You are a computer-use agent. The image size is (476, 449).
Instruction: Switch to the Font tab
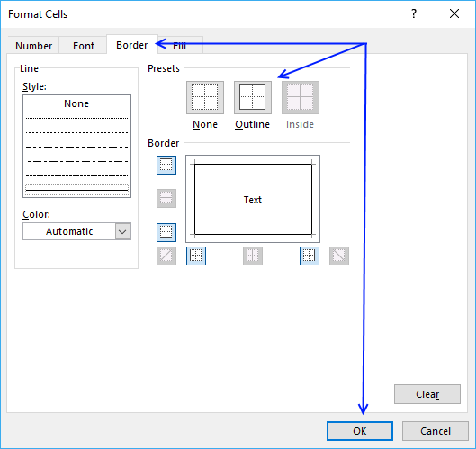[83, 46]
